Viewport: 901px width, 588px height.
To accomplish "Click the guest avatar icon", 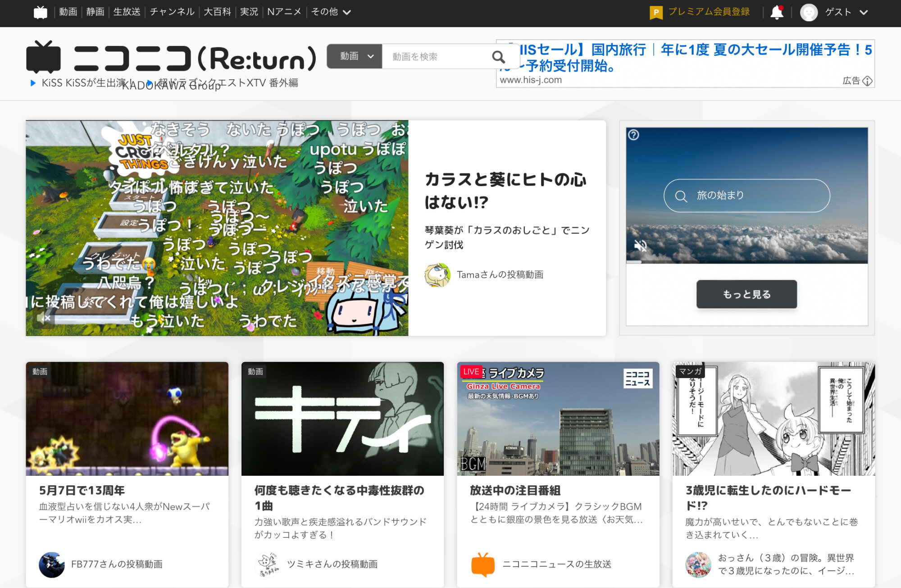I will coord(809,12).
